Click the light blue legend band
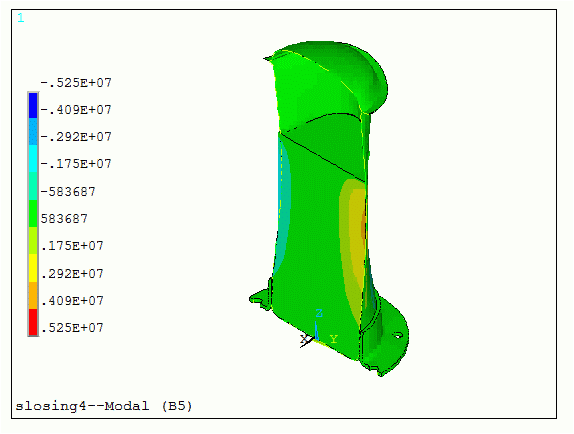The width and height of the screenshot is (574, 434). 33,132
